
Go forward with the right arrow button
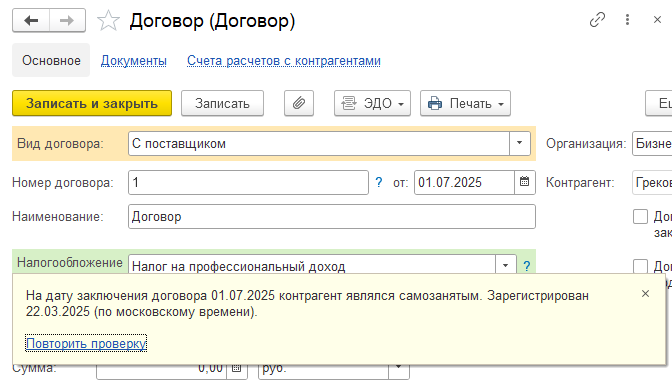click(67, 20)
